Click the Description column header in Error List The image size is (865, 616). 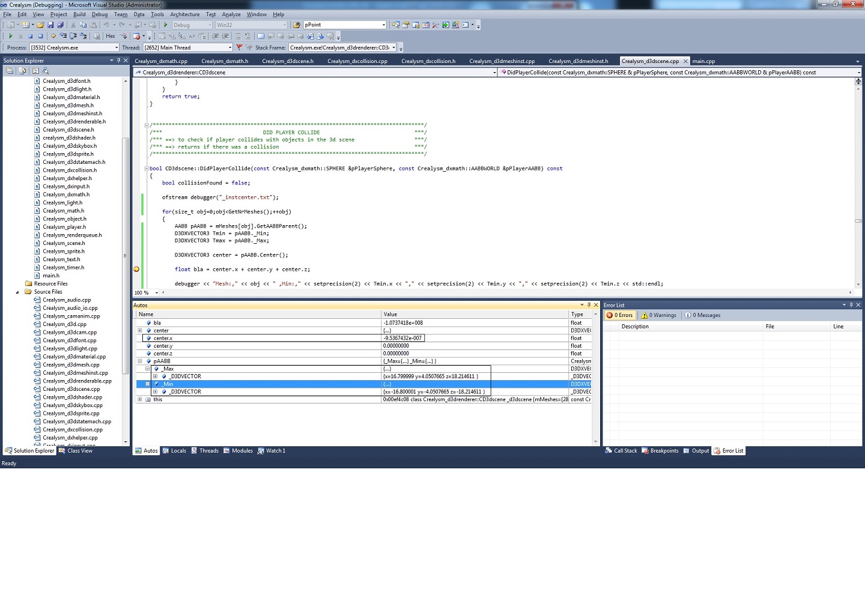635,327
